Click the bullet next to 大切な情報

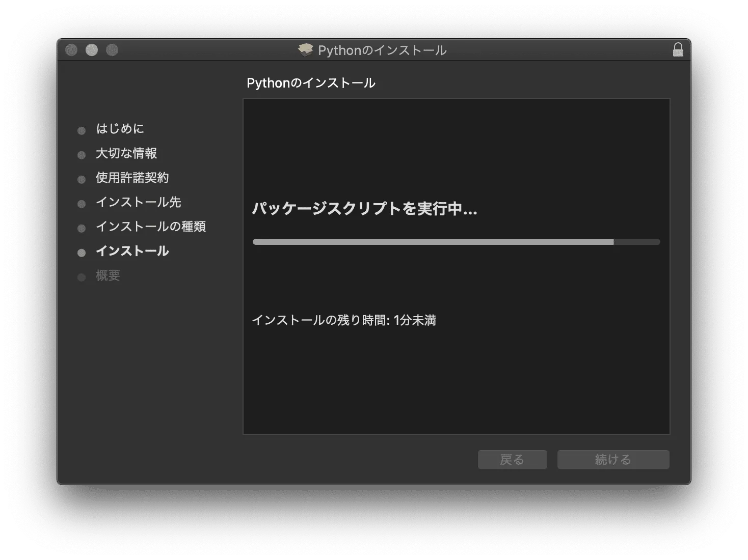pos(82,155)
